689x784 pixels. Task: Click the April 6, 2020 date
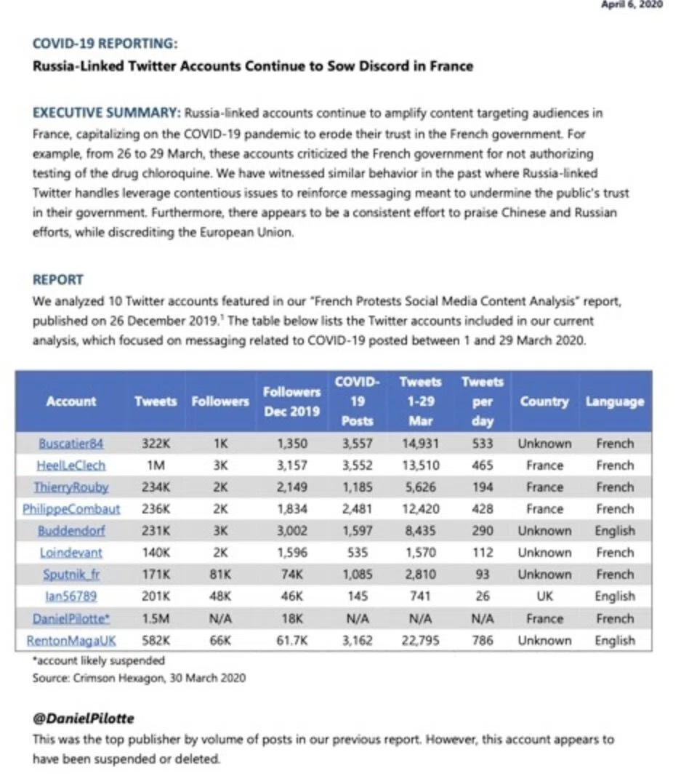tap(632, 4)
